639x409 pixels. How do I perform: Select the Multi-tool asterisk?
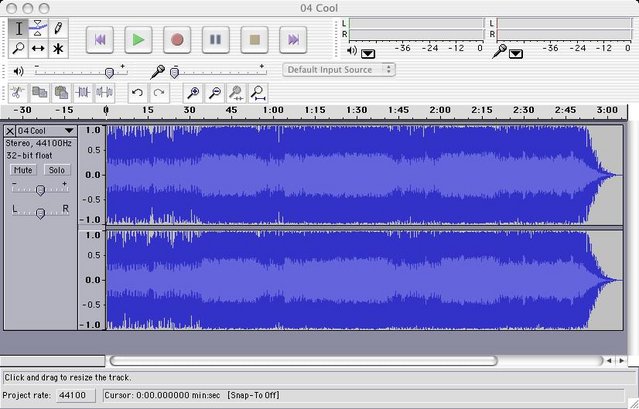click(x=58, y=48)
